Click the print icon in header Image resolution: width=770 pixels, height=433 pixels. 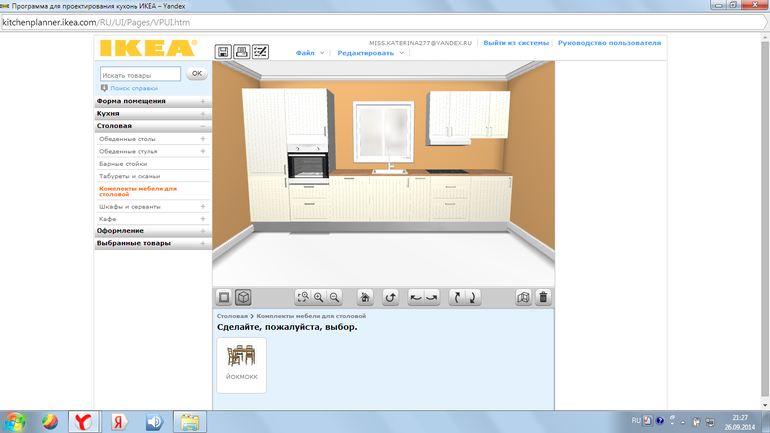point(241,52)
